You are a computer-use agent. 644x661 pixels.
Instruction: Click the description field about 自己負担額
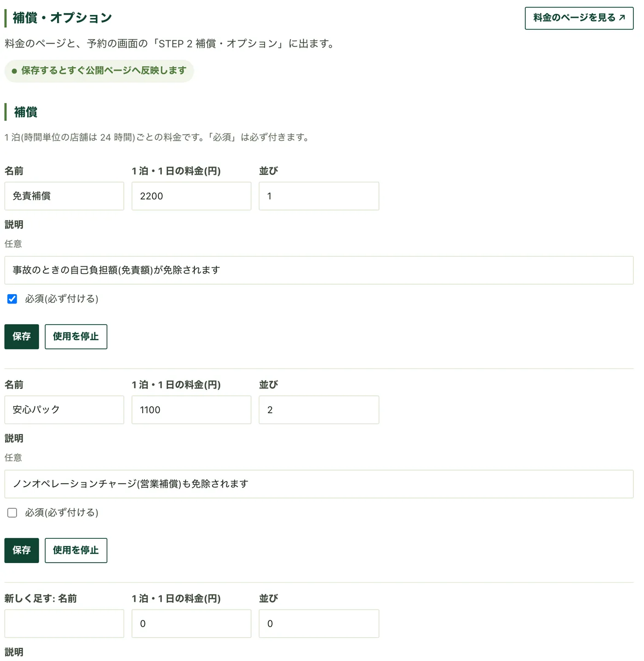point(319,270)
